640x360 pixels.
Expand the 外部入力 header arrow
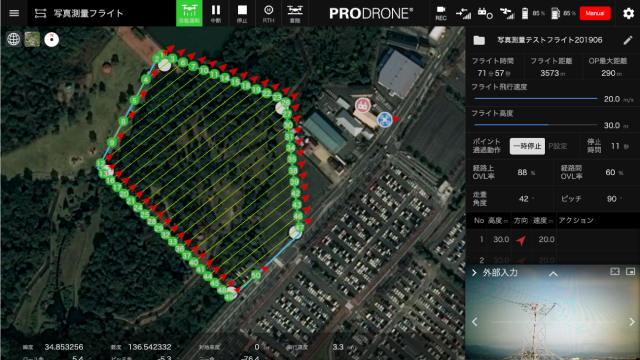474,273
